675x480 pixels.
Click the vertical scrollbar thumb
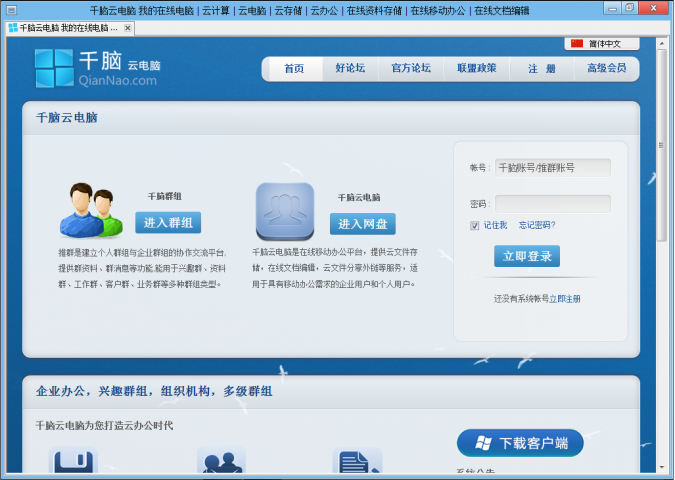point(662,146)
